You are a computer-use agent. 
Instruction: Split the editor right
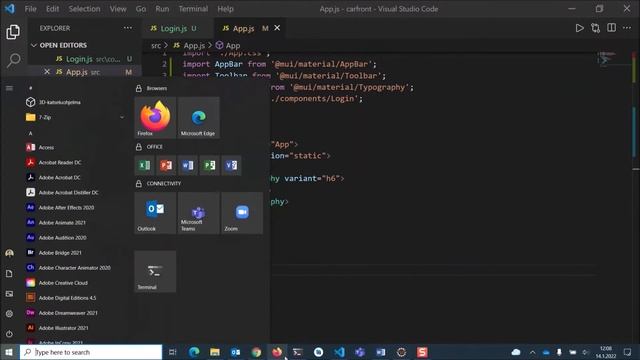[x=611, y=28]
